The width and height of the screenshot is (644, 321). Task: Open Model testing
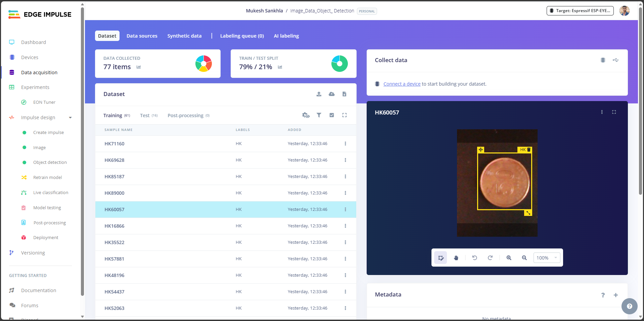(47, 208)
